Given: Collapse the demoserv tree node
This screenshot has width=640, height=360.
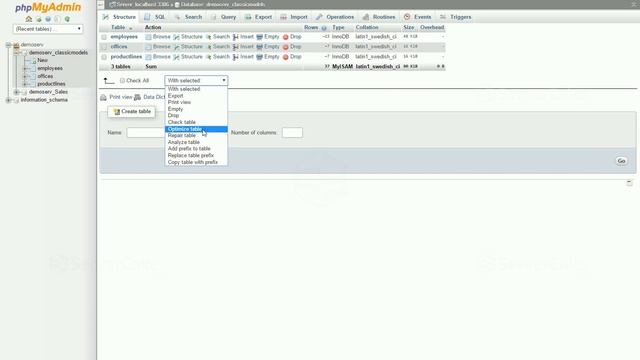Looking at the screenshot, I should (9, 45).
